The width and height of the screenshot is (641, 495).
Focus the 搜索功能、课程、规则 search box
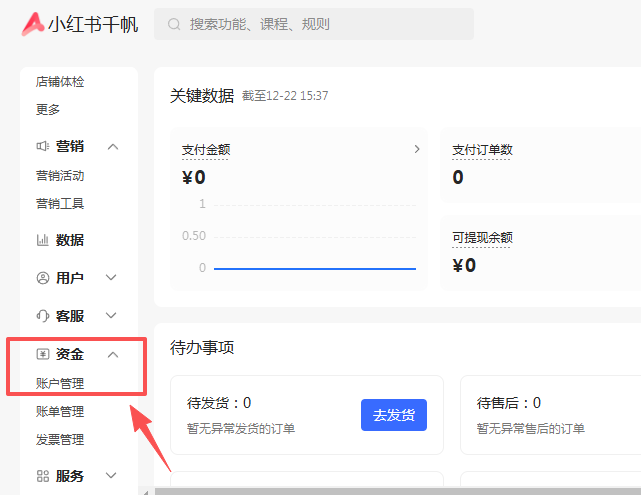(x=314, y=24)
